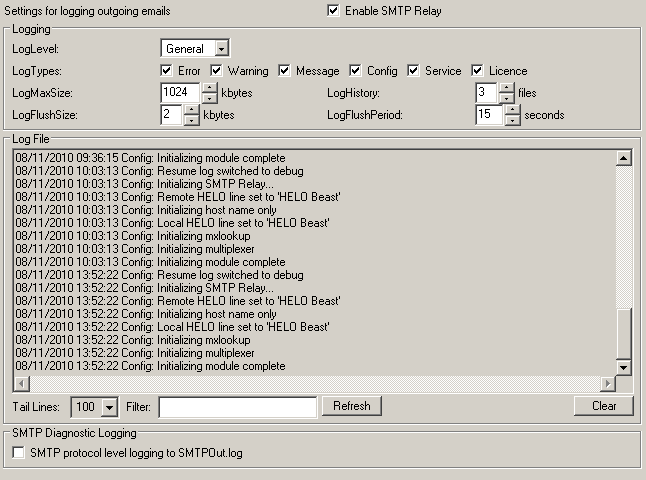Decrease LogFlushPeriod seconds with the down arrow
Screen dimensions: 646x480
513,120
